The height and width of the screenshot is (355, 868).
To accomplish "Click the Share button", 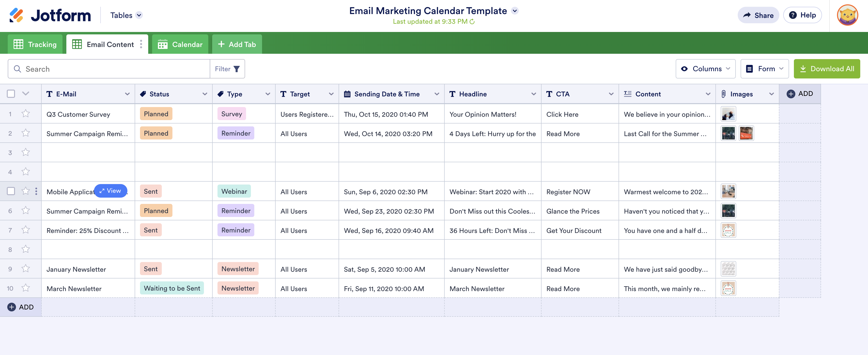I will tap(758, 15).
